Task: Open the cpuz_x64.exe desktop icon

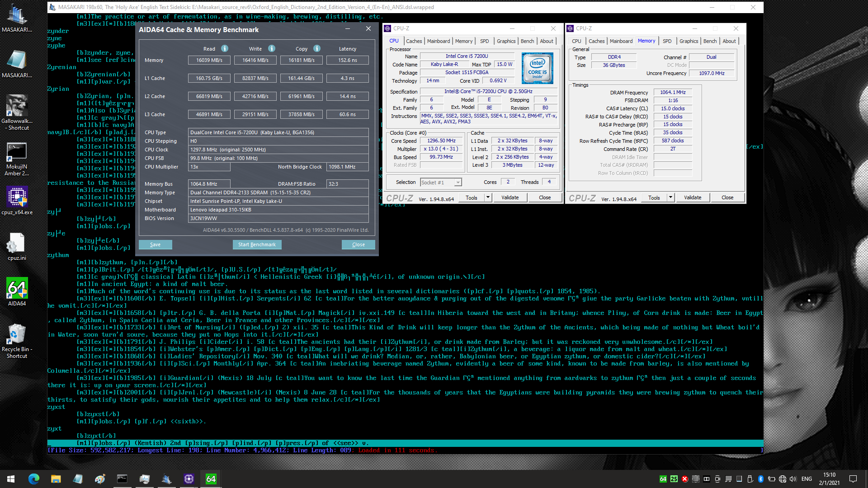Action: 17,201
